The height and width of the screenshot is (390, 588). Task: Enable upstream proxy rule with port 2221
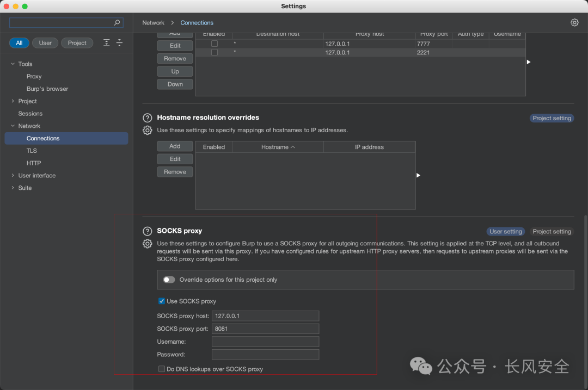pos(215,52)
